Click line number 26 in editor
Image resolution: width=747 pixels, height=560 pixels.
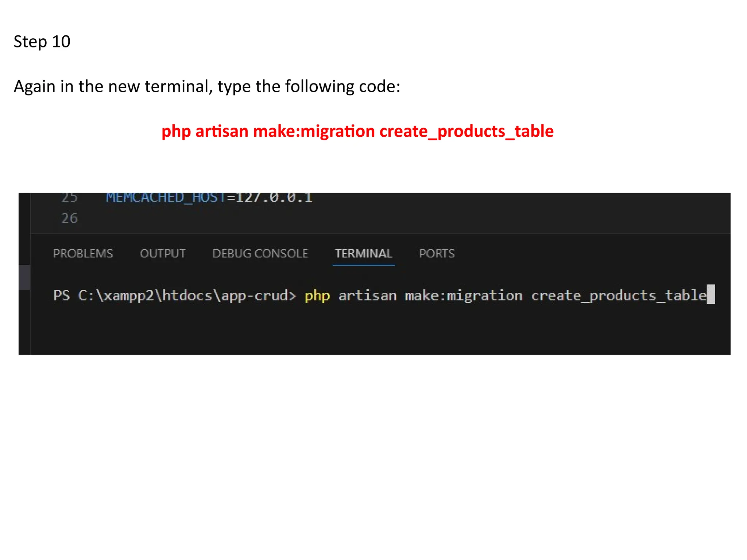(x=69, y=218)
